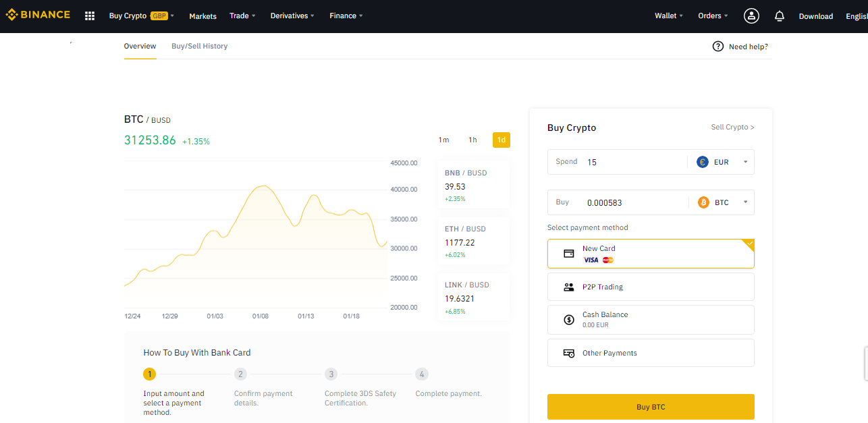The height and width of the screenshot is (423, 868).
Task: Open the BNB / BUSD price card
Action: click(x=474, y=186)
